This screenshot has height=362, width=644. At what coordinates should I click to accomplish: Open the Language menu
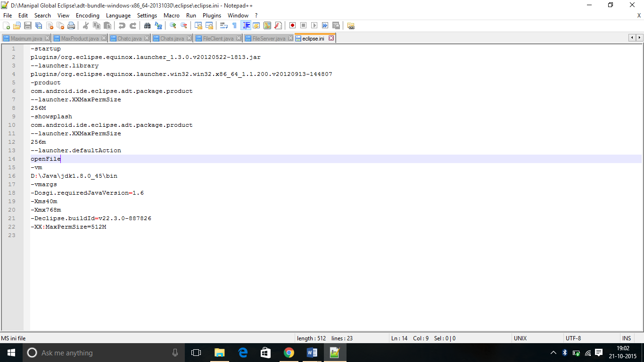(x=118, y=16)
